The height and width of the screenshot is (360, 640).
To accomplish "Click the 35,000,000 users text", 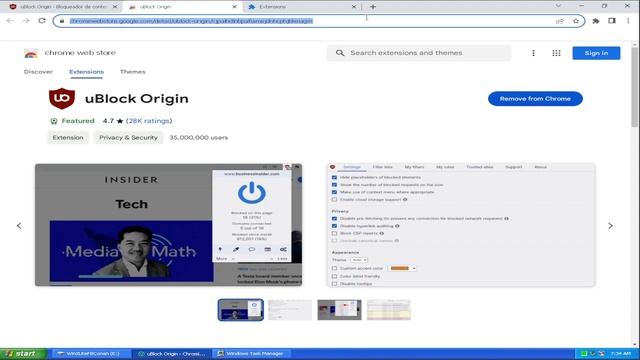I will click(199, 138).
